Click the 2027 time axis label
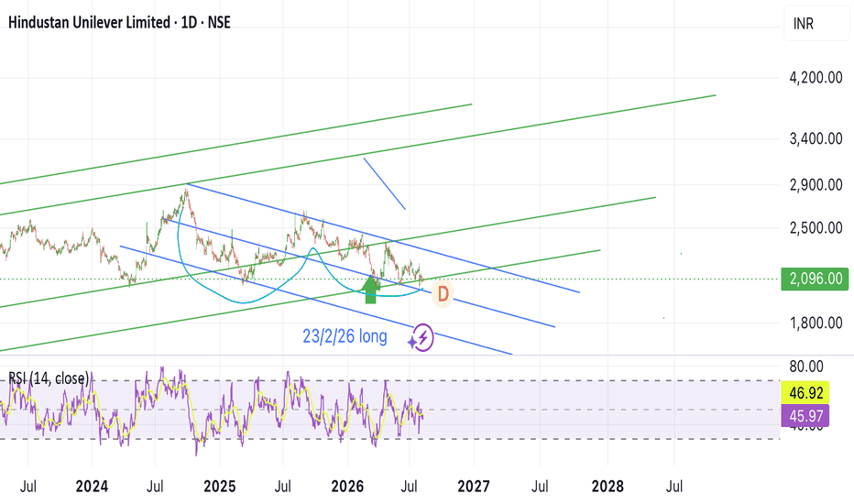This screenshot has width=854, height=504. [x=474, y=486]
